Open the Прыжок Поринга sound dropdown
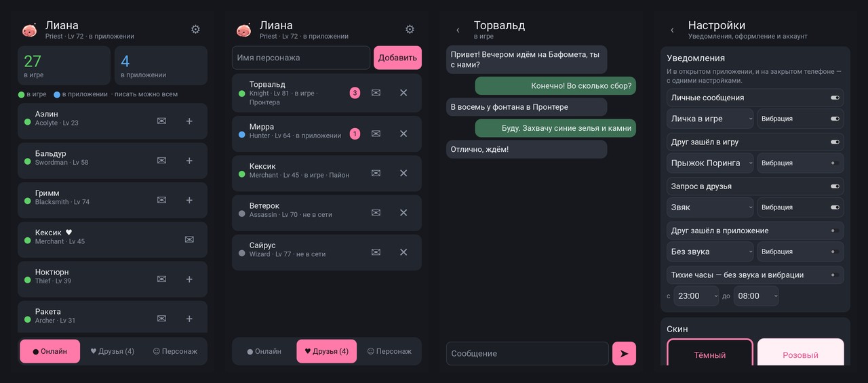 [711, 163]
